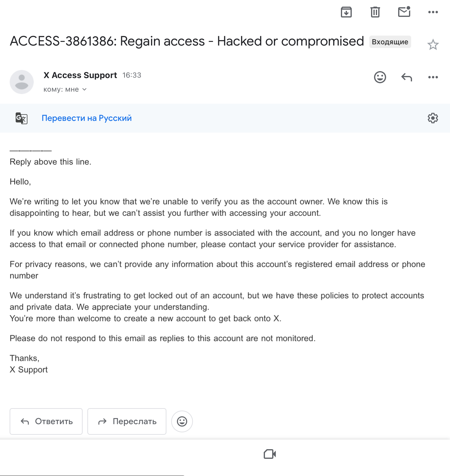Image resolution: width=450 pixels, height=476 pixels.
Task: Archive this email with the archive icon
Action: [x=346, y=12]
